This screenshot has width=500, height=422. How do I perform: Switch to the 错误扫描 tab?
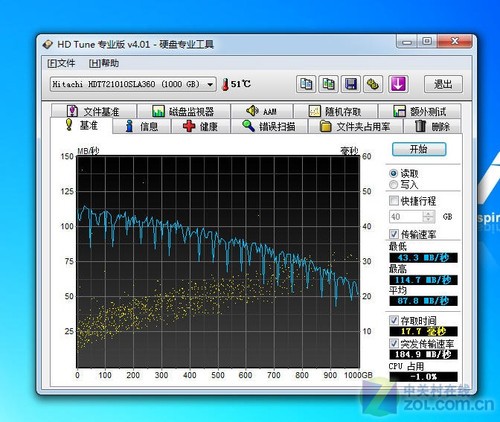point(269,126)
